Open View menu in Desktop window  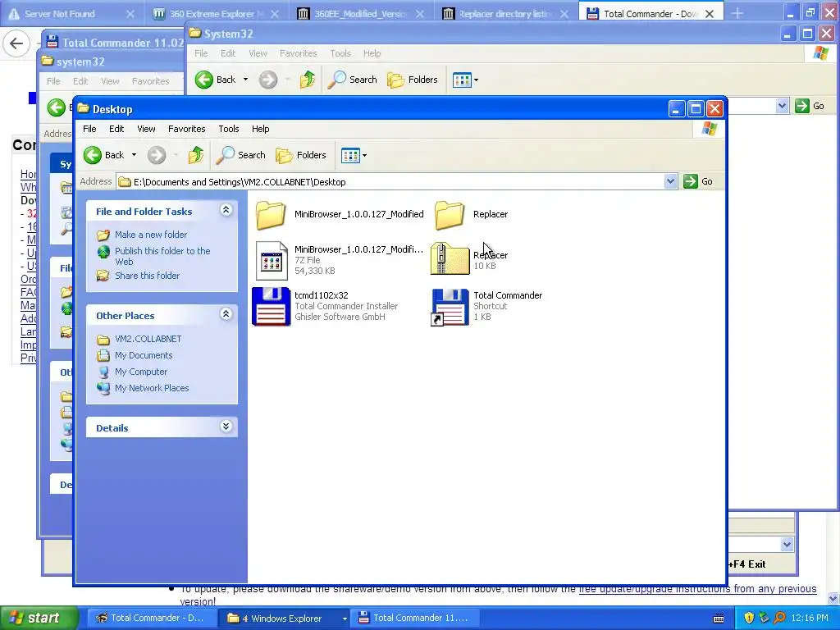point(146,129)
